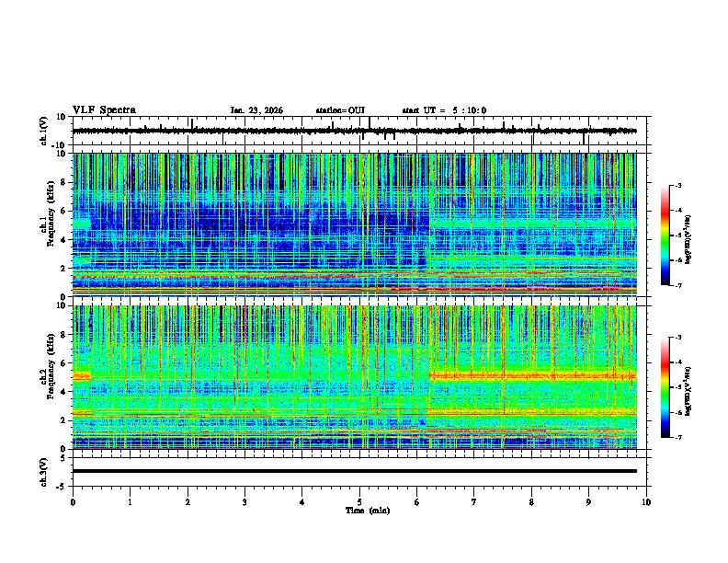Click the "-3" label on ch.2 color scale
Image resolution: width=728 pixels, height=563 pixels.
click(x=677, y=338)
